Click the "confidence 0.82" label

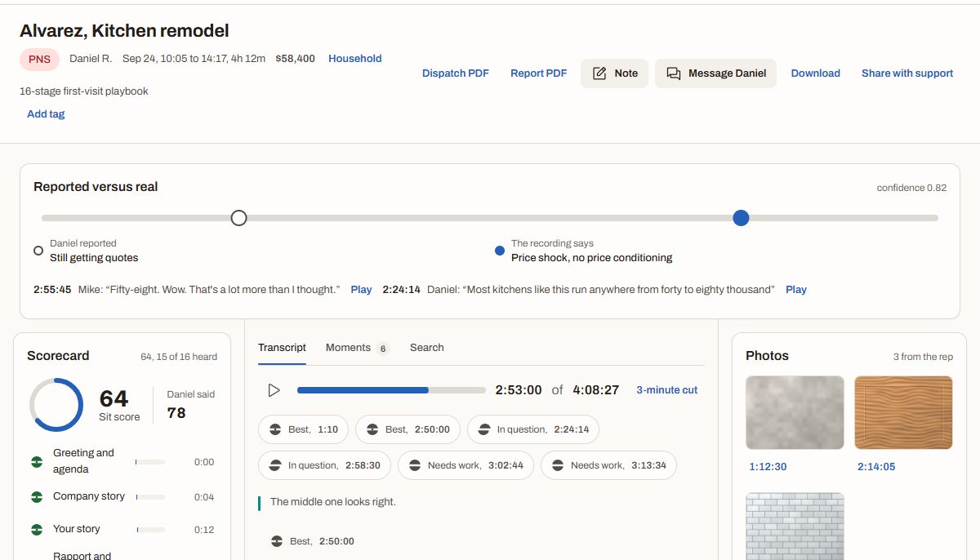911,188
